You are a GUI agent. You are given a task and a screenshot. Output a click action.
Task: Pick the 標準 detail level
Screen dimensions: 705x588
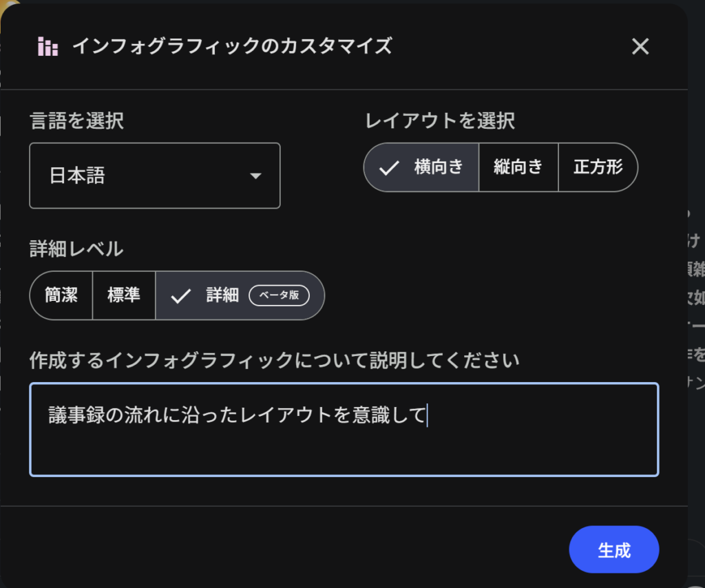[124, 295]
